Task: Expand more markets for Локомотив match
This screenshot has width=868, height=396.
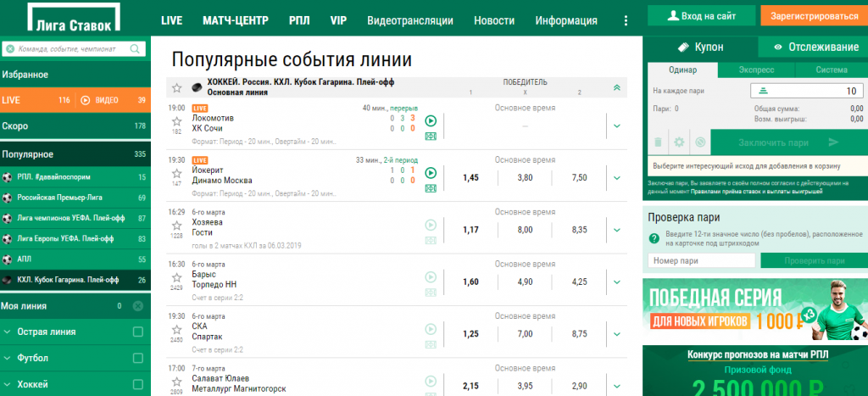Action: tap(617, 126)
